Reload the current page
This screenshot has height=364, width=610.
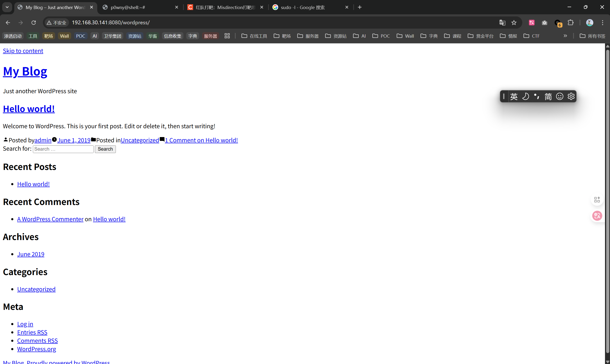pyautogui.click(x=34, y=23)
